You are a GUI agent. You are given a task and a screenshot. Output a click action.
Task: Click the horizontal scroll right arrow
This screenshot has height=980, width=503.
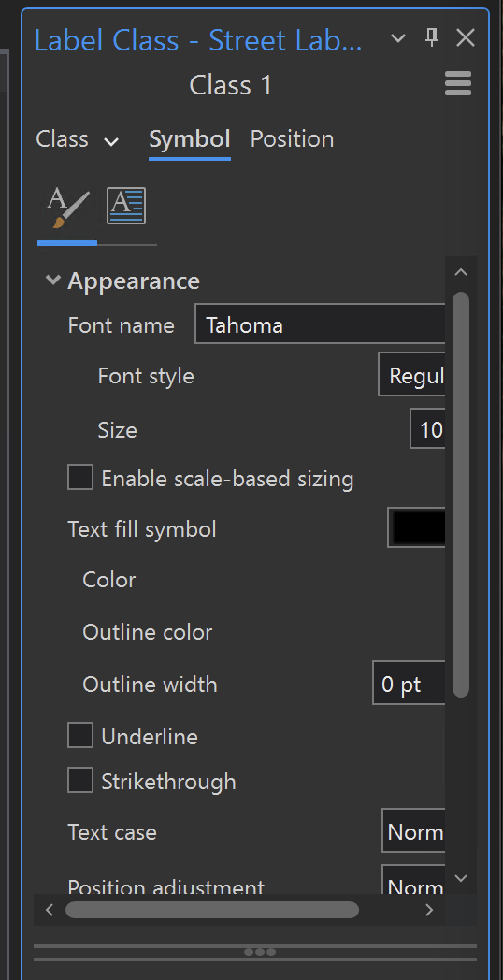click(429, 910)
